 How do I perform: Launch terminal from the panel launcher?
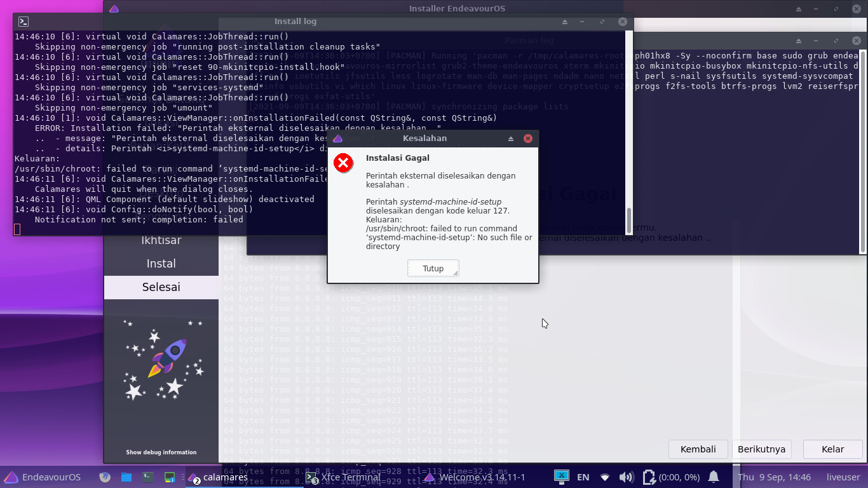[147, 477]
